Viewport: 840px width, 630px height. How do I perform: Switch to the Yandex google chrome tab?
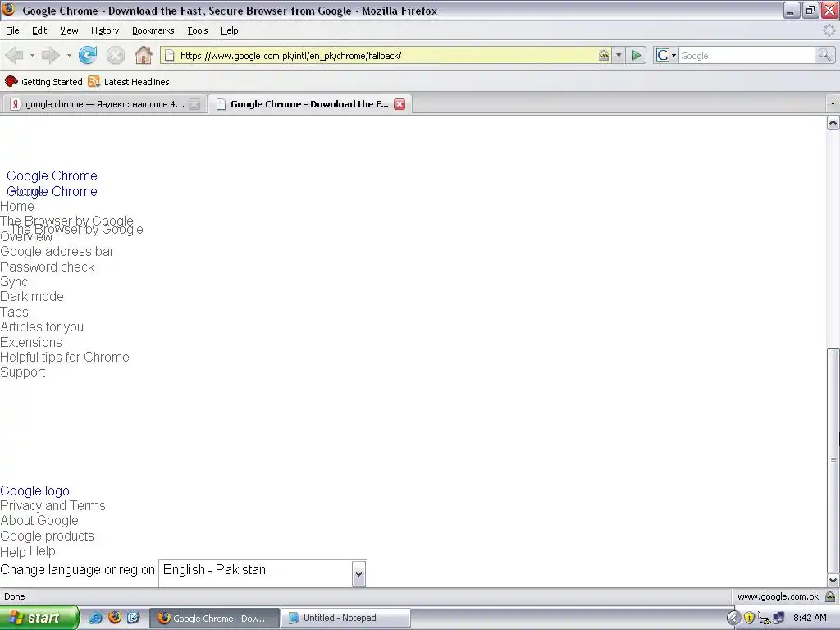click(x=103, y=104)
